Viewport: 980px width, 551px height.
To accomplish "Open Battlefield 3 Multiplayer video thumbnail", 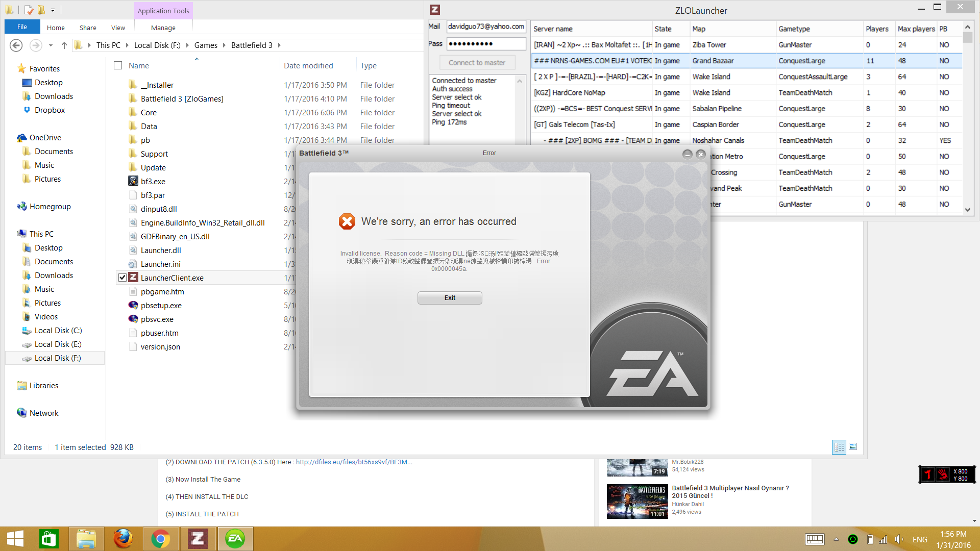I will [637, 502].
